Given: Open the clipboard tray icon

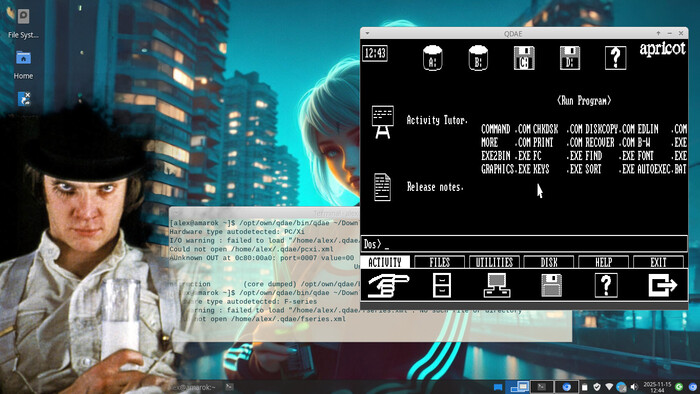Looking at the screenshot, I should (x=584, y=387).
